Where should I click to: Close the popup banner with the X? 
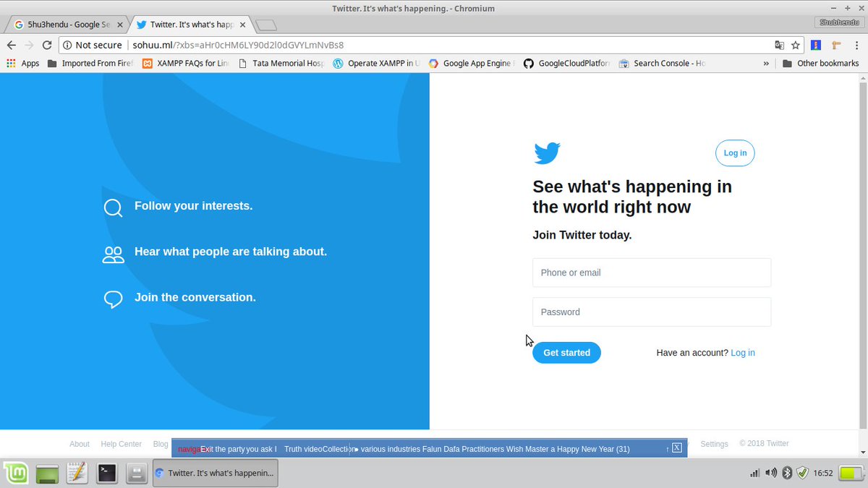click(x=676, y=448)
